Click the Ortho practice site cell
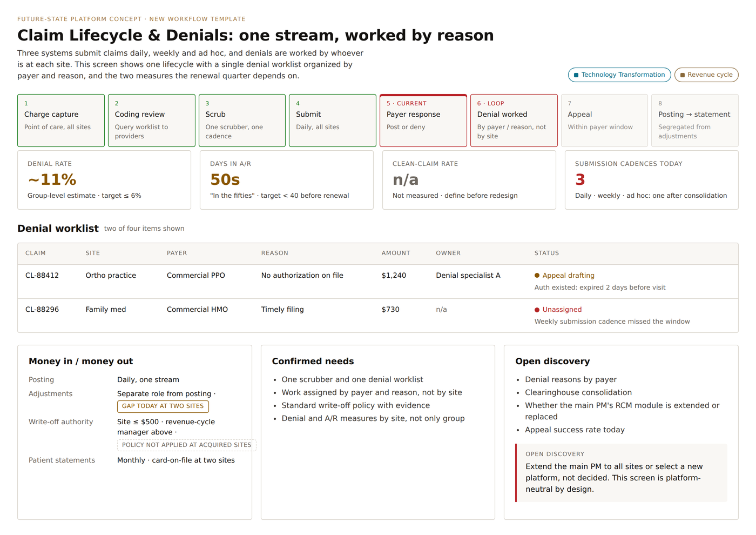756x535 pixels. (x=111, y=276)
